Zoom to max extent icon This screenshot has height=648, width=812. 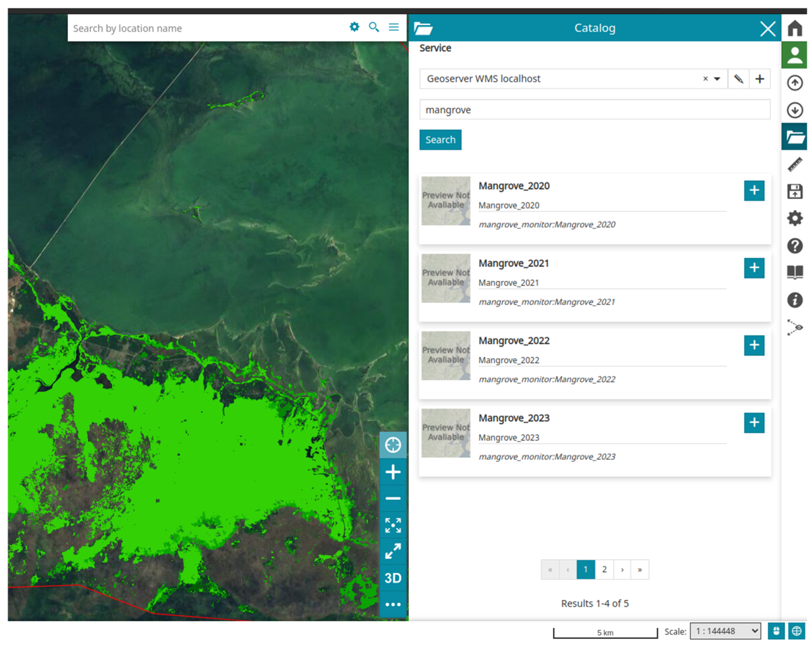[x=392, y=525]
